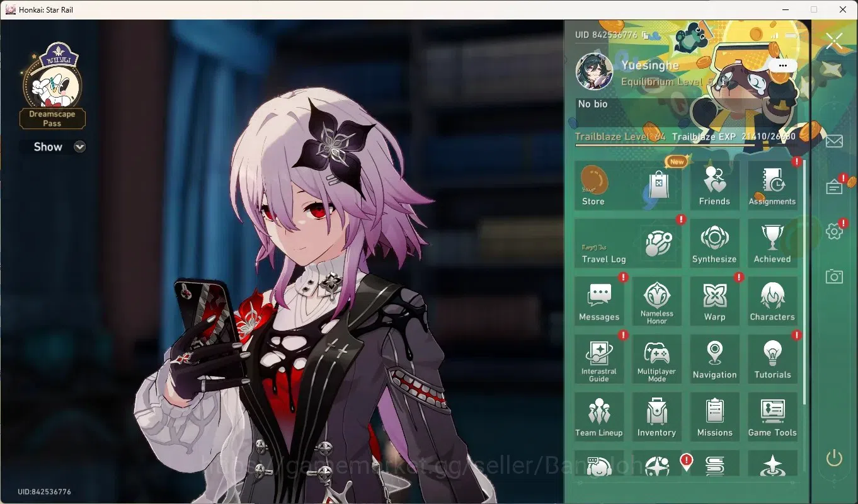Image resolution: width=858 pixels, height=504 pixels.
Task: Open Game Tools
Action: coord(772,417)
